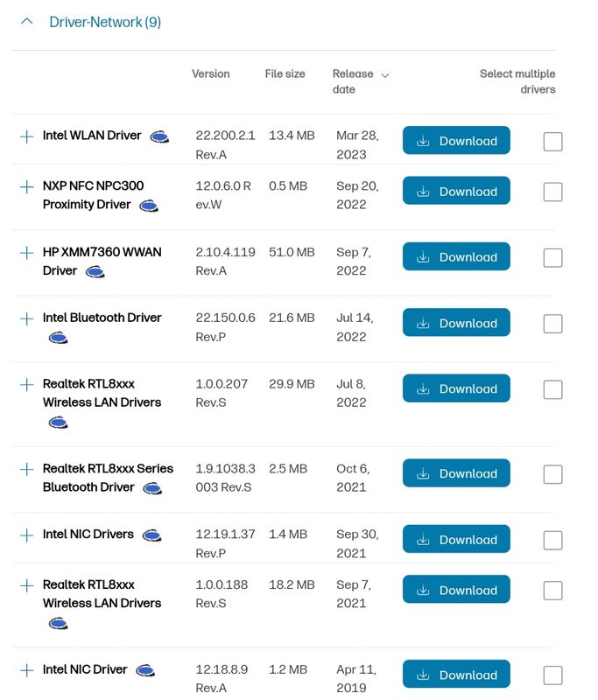Viewport: 598px width, 700px height.
Task: Sort by Release date column arrow
Action: (385, 75)
